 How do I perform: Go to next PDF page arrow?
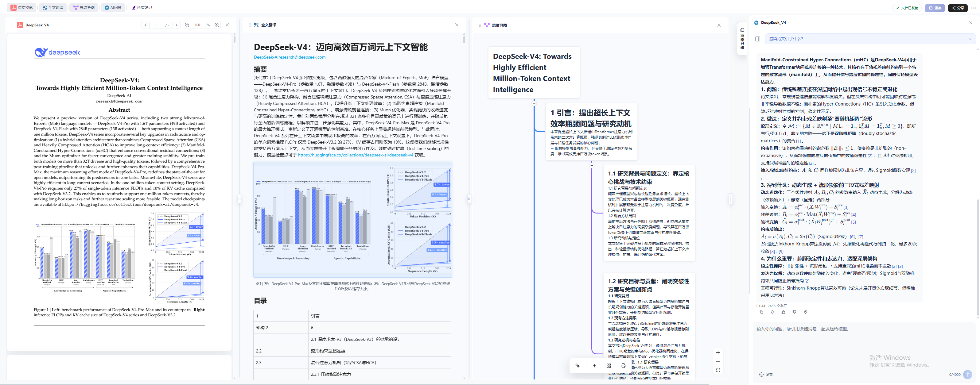click(176, 25)
